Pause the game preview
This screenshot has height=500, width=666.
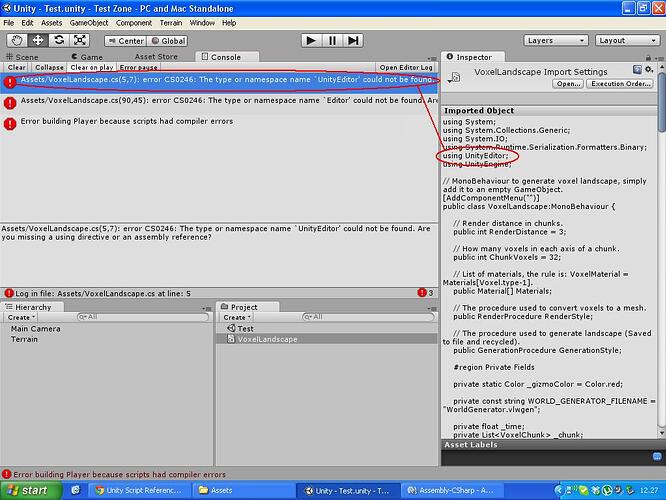click(x=332, y=40)
